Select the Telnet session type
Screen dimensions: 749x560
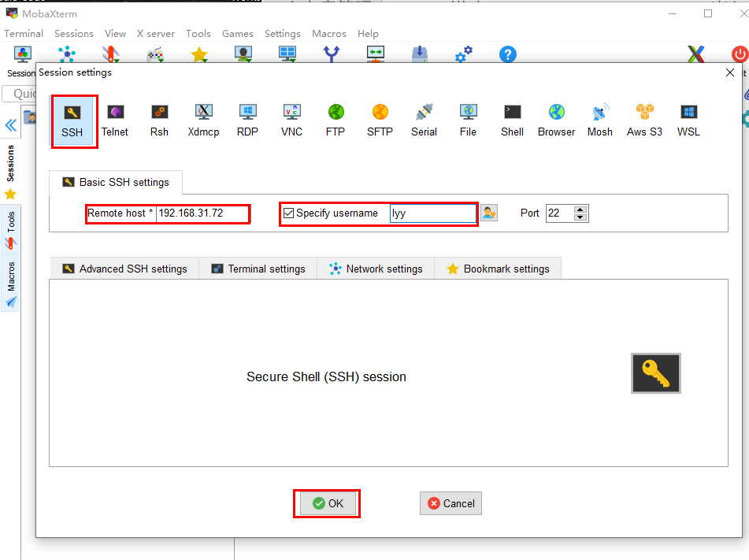(x=115, y=121)
